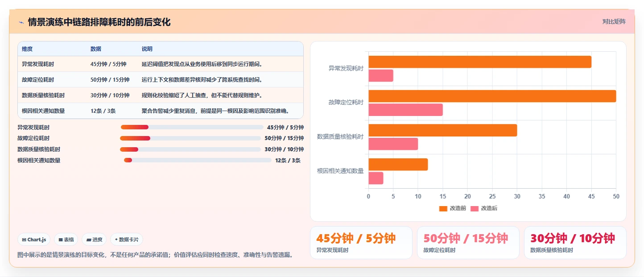Click the description starting 运行上下文和数据差异
This screenshot has height=277, width=644.
[202, 79]
